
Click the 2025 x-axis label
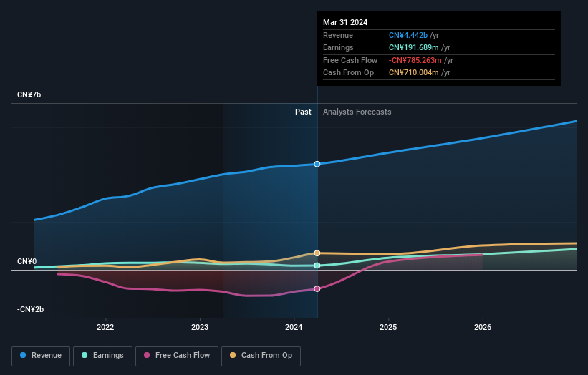click(388, 328)
